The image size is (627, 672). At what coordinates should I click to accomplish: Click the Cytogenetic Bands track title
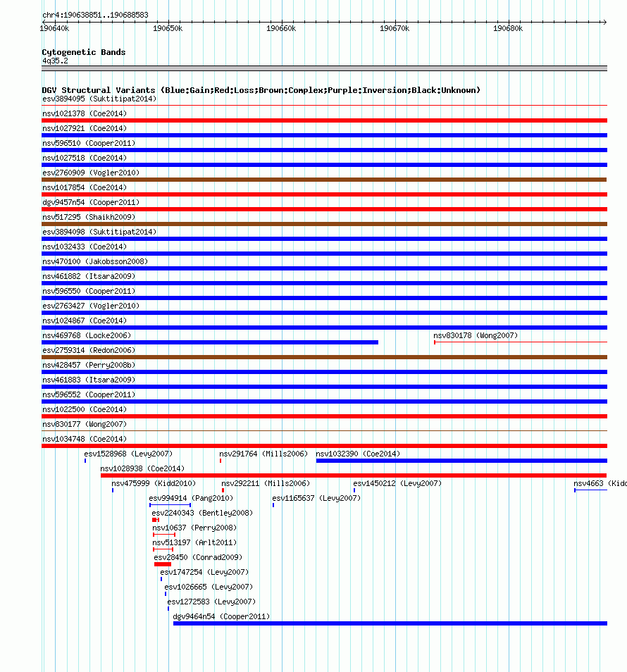tap(84, 52)
